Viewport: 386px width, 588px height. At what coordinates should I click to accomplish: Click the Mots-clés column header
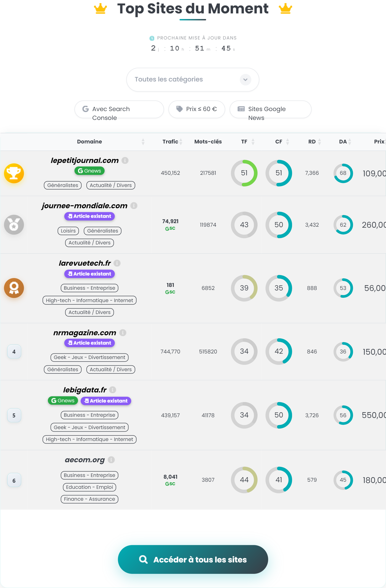pyautogui.click(x=208, y=142)
